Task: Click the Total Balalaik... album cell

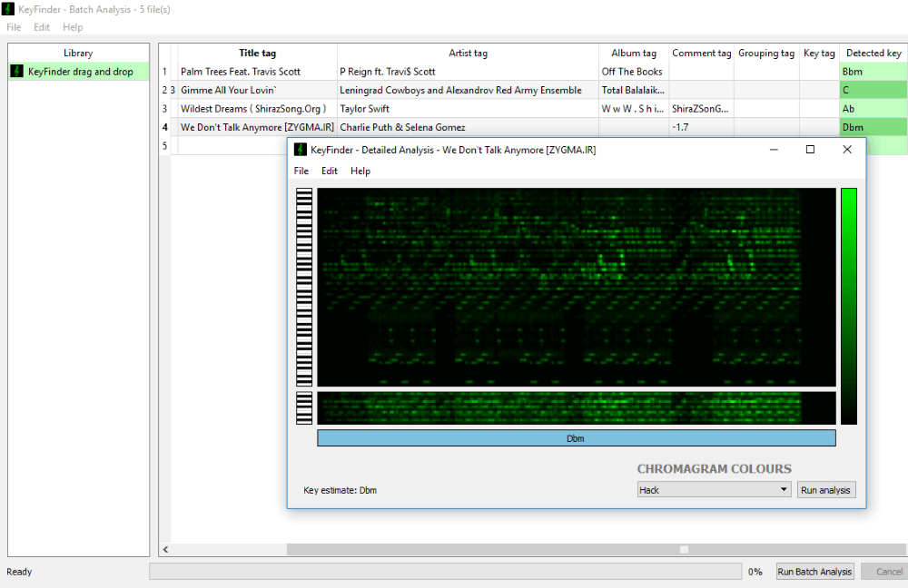Action: tap(634, 90)
